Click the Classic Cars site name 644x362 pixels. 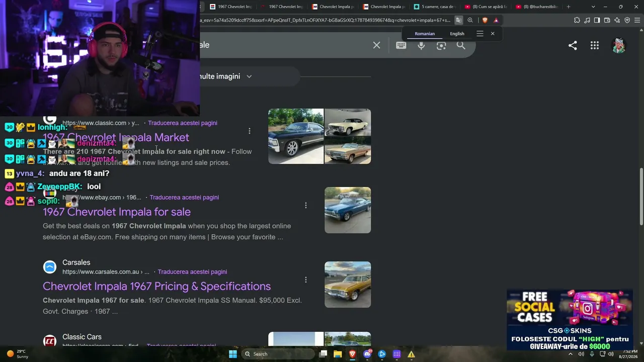[82, 337]
